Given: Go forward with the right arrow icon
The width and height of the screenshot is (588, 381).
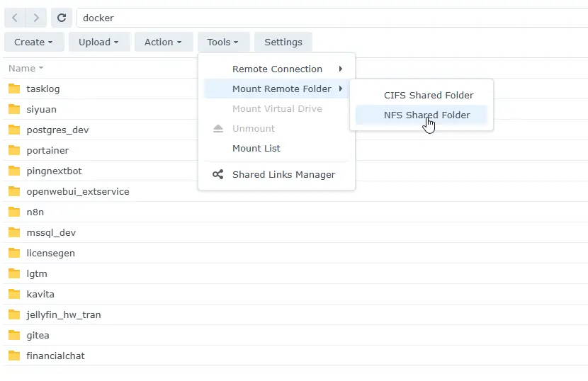Looking at the screenshot, I should pyautogui.click(x=37, y=18).
